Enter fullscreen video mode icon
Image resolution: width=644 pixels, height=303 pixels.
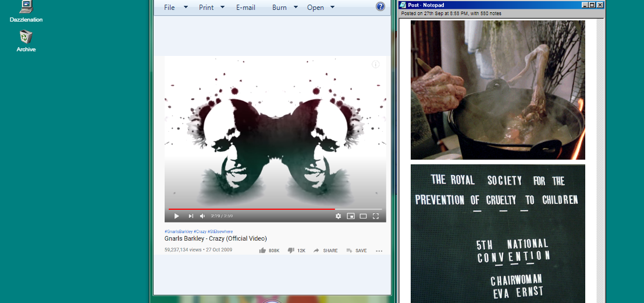(375, 216)
